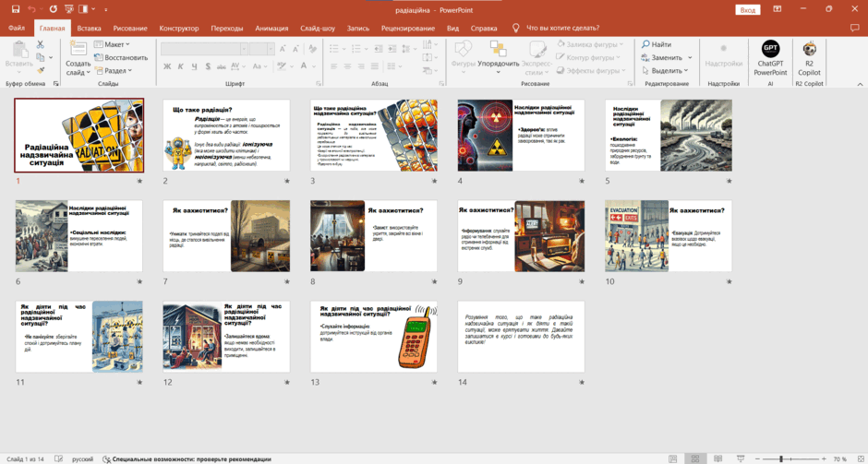Screen dimensions: 868x464
Task: Click accessibility check in status bar
Action: point(187,459)
